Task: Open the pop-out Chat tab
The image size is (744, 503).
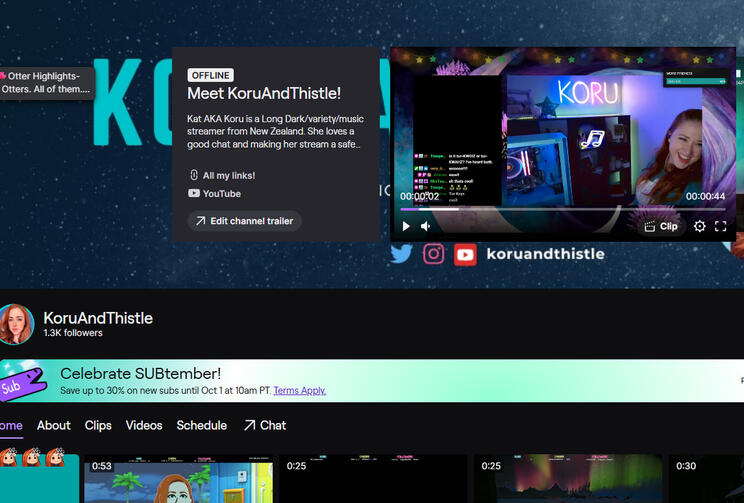Action: pos(265,426)
